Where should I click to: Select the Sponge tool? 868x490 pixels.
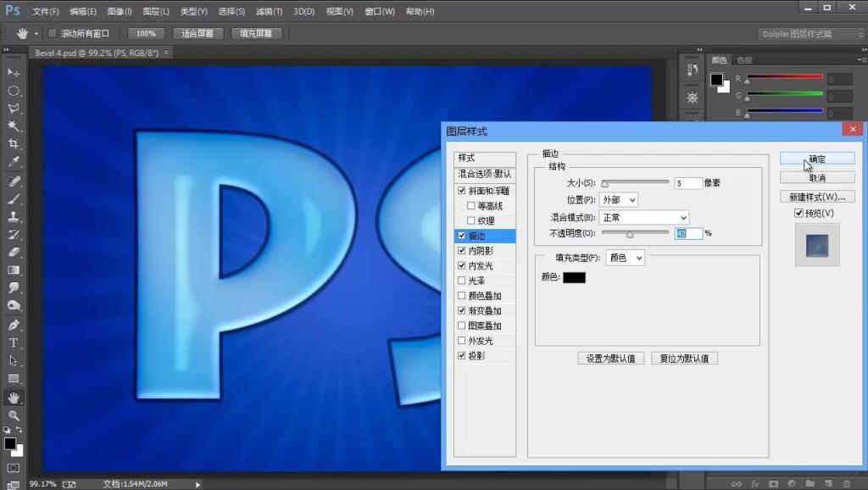[x=14, y=305]
